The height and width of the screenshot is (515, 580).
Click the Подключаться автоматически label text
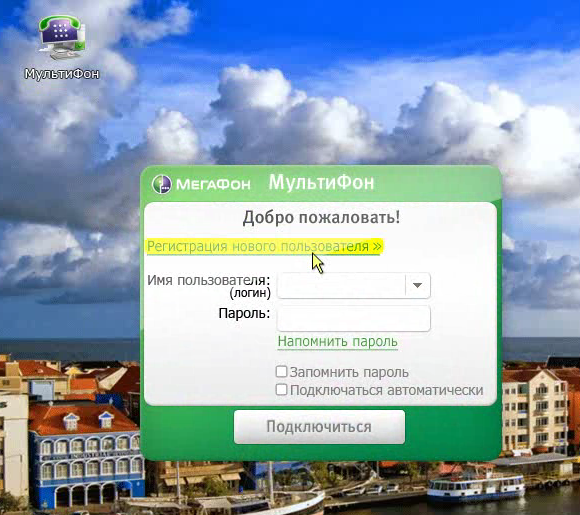coord(387,390)
